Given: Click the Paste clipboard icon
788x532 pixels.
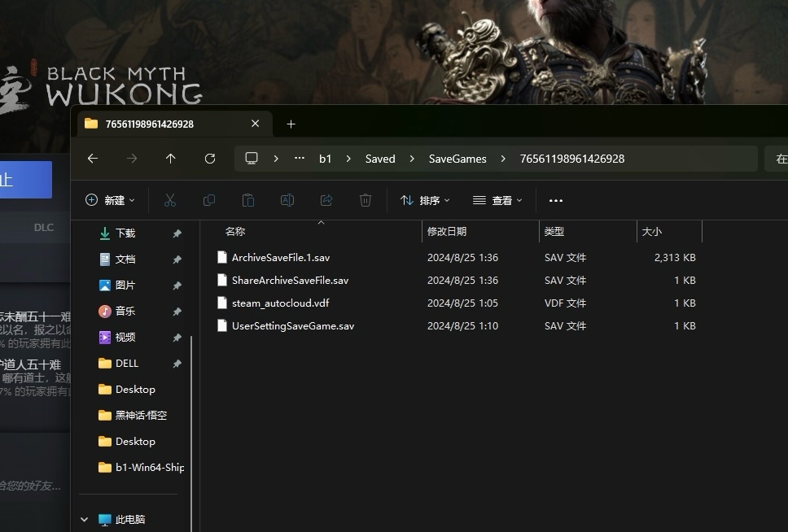Looking at the screenshot, I should 248,200.
